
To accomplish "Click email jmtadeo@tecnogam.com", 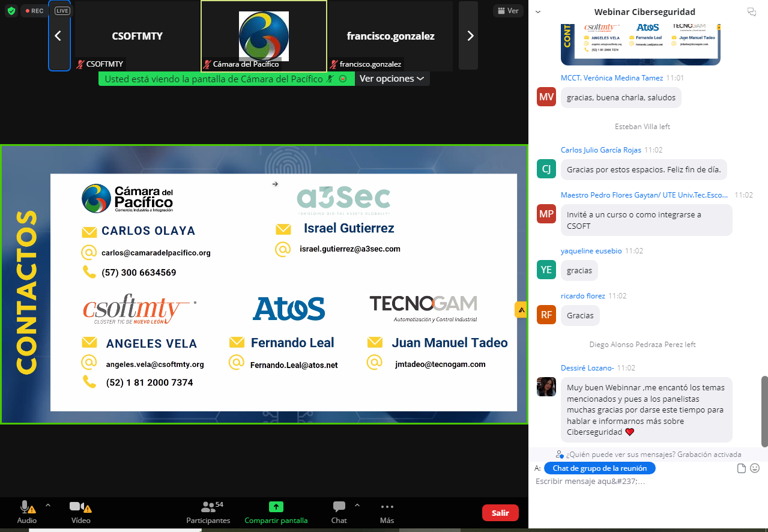I will (x=440, y=364).
